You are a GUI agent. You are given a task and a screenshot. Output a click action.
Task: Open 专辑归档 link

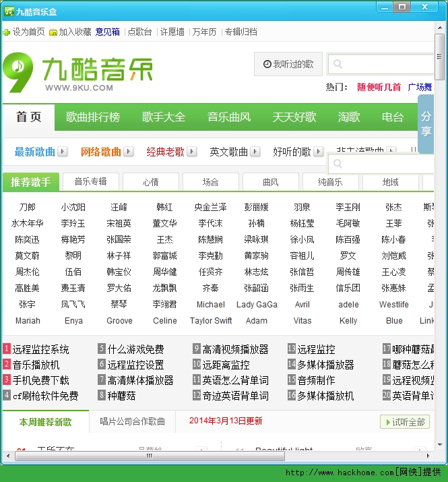click(241, 32)
